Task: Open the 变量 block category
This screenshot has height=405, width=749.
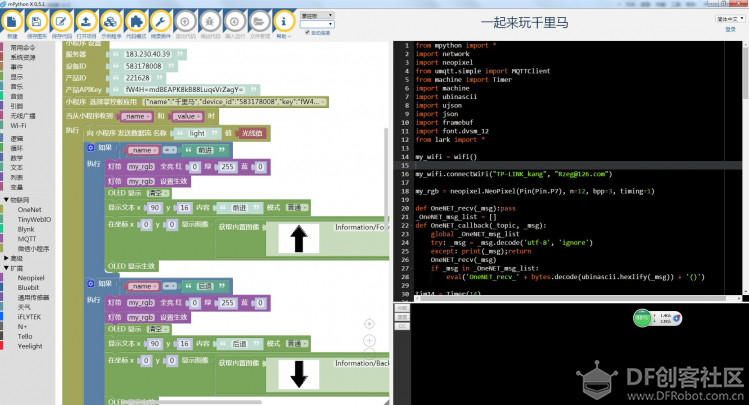Action: tap(16, 187)
